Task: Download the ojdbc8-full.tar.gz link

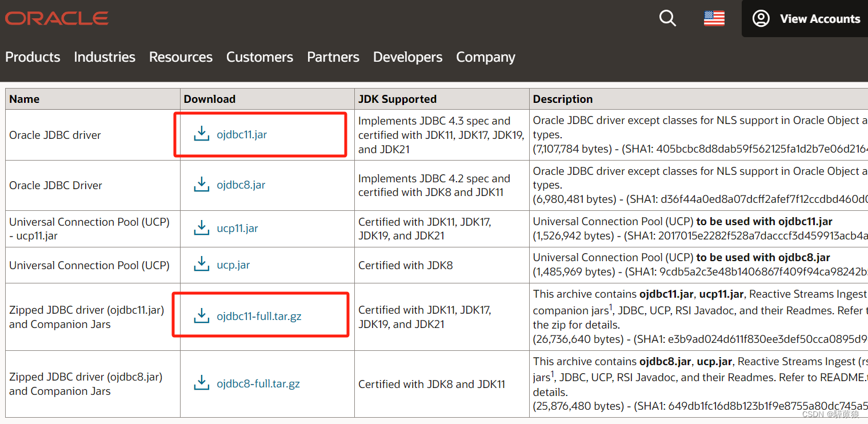Action: pyautogui.click(x=258, y=383)
